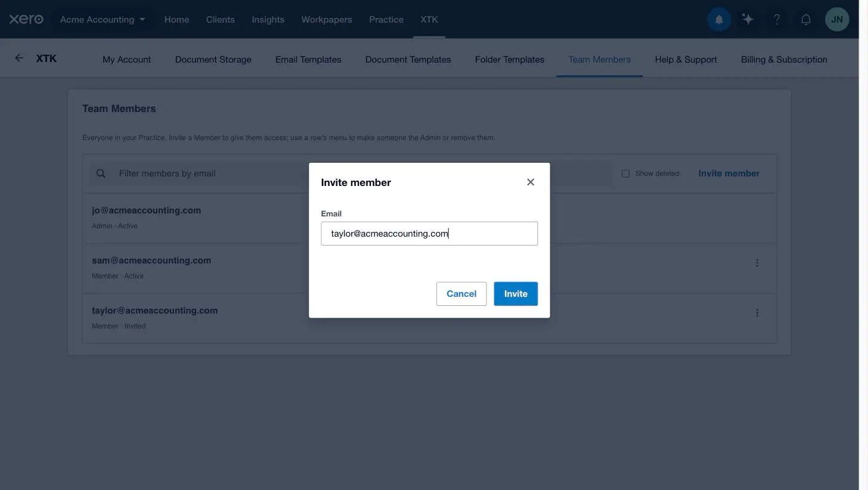Open the Workpapers menu item
This screenshot has height=490, width=868.
click(327, 19)
